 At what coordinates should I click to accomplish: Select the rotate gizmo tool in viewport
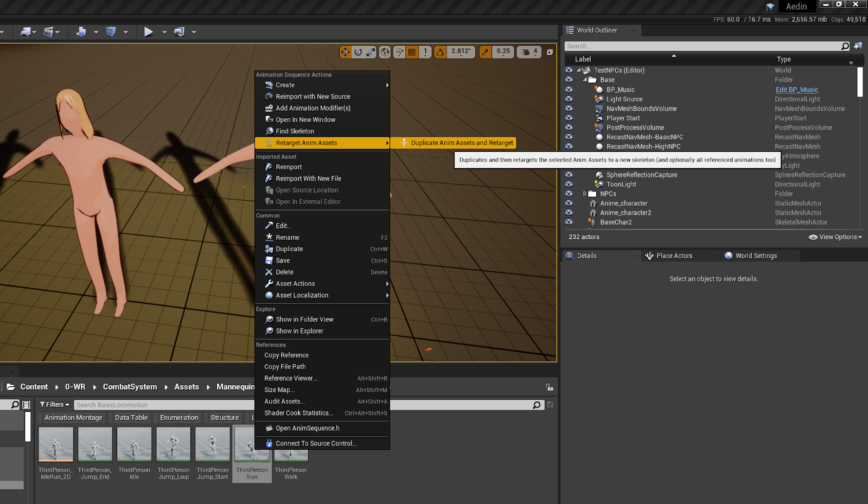click(358, 52)
